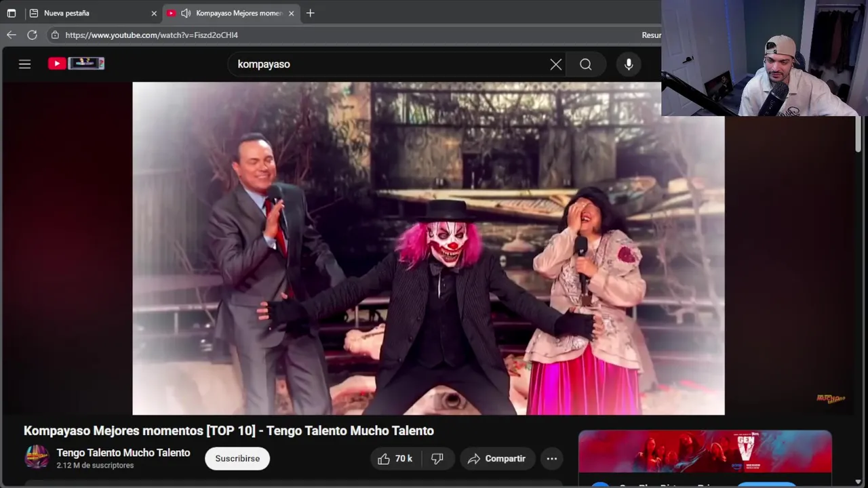Play or pause the Kompayaso video

(x=428, y=248)
